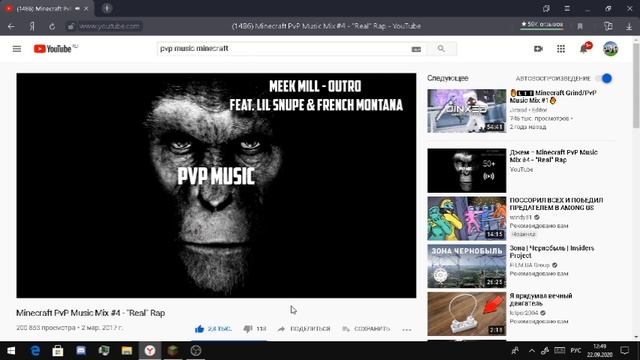Show hidden system tray icons

pyautogui.click(x=531, y=351)
